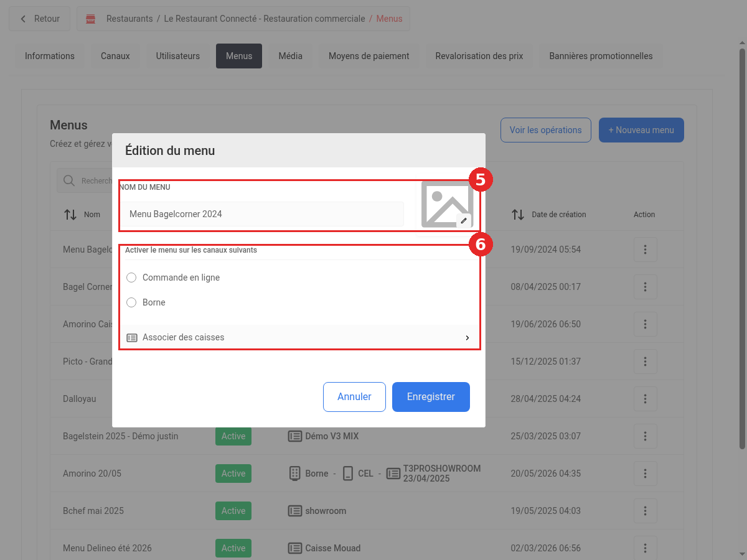Go back with the Retour button
Image resolution: width=747 pixels, height=560 pixels.
click(40, 19)
